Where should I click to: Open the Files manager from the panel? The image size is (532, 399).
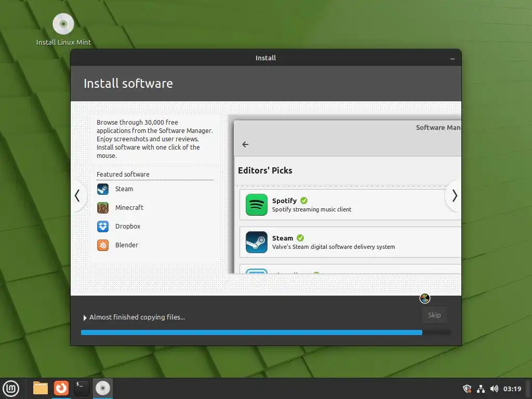pos(41,388)
